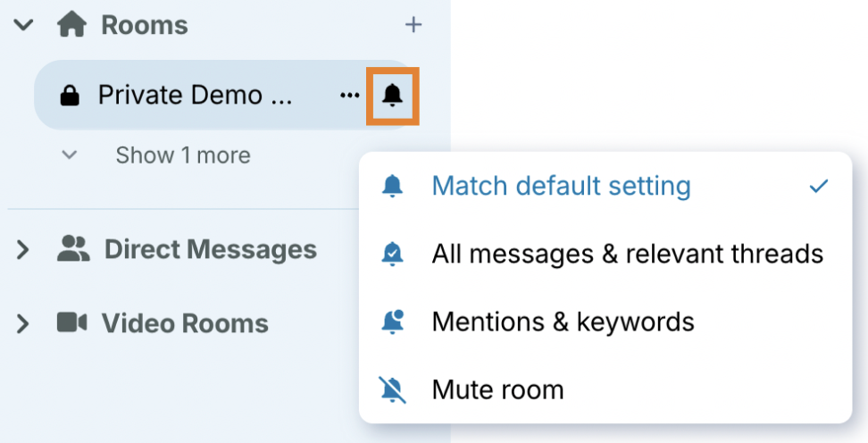
Task: Click the checkmark next to Match default setting
Action: pos(818,186)
